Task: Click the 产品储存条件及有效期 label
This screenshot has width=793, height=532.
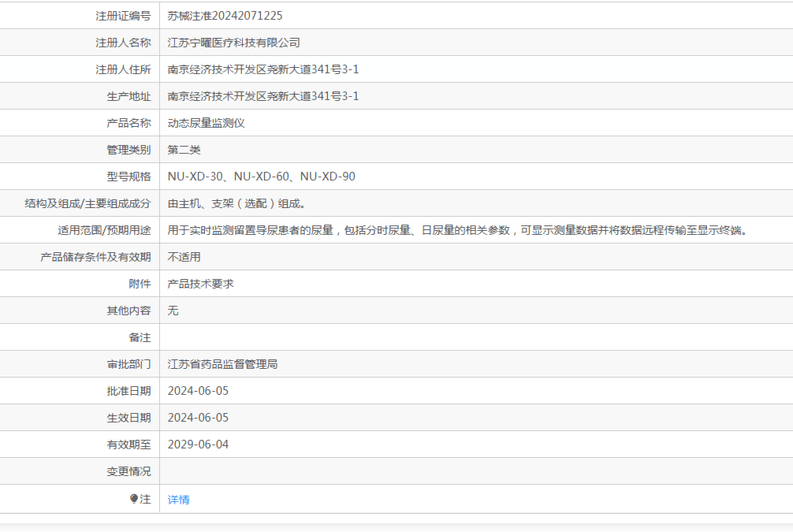Action: coord(95,258)
